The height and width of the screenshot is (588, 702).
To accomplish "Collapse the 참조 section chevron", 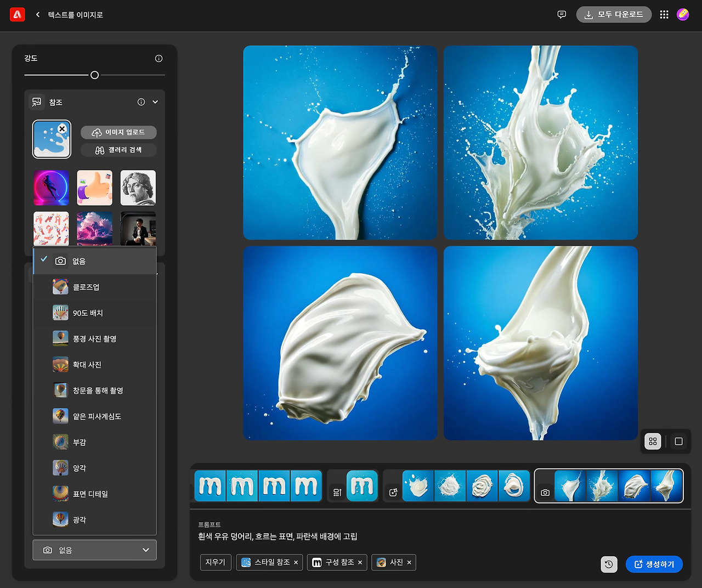I will coord(155,102).
